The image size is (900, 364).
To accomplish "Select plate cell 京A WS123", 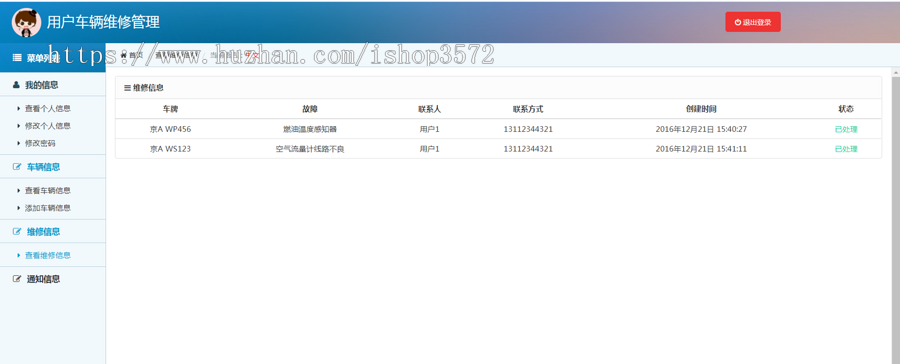I will [x=170, y=149].
